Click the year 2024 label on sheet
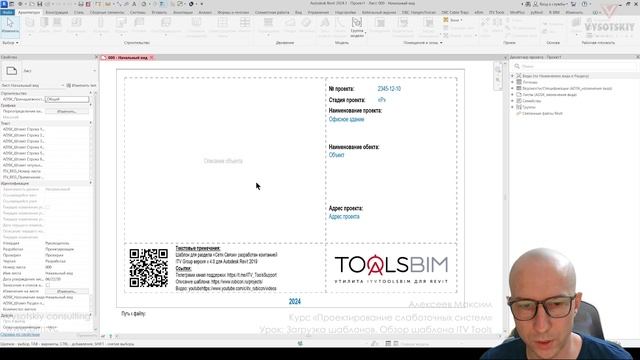 click(x=295, y=302)
